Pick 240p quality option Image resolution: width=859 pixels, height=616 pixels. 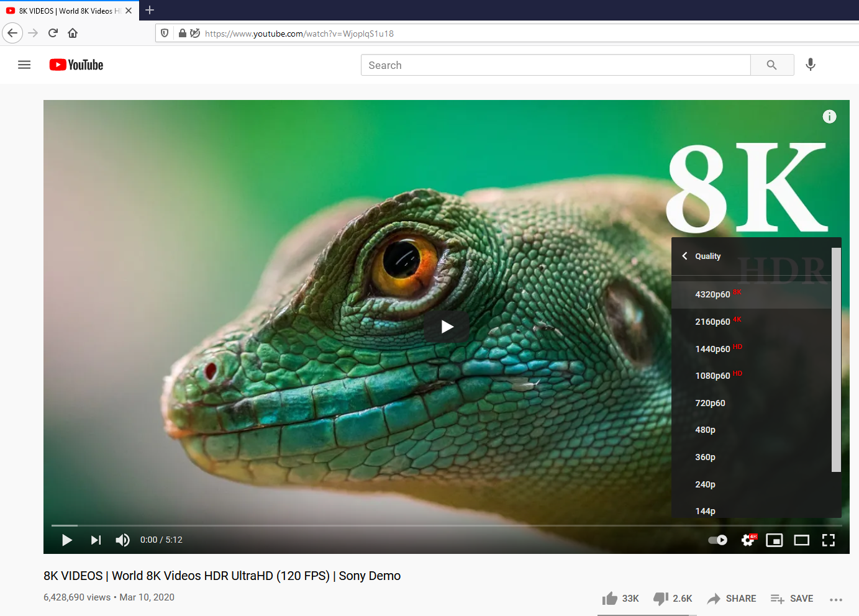752,484
